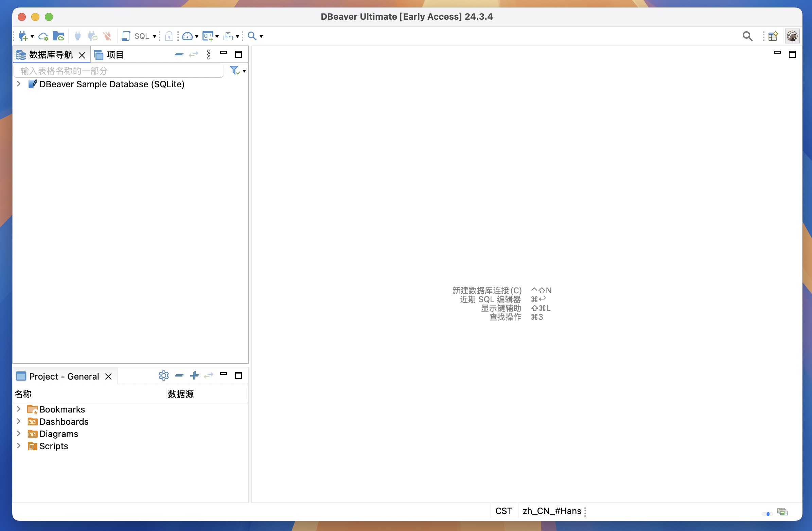This screenshot has width=812, height=531.
Task: Click the 数据源 column header
Action: pyautogui.click(x=207, y=394)
